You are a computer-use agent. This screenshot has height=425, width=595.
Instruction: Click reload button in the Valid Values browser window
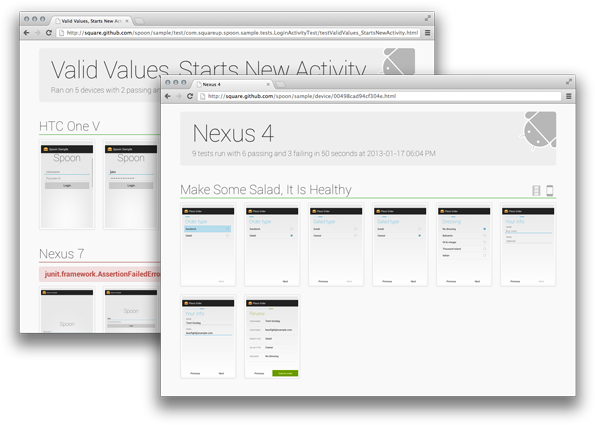coord(49,33)
